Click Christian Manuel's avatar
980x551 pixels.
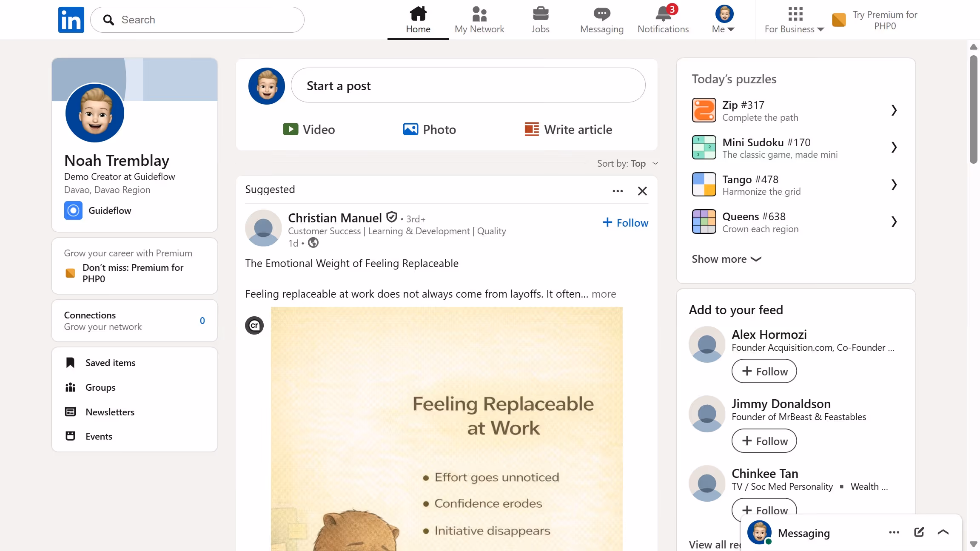263,228
